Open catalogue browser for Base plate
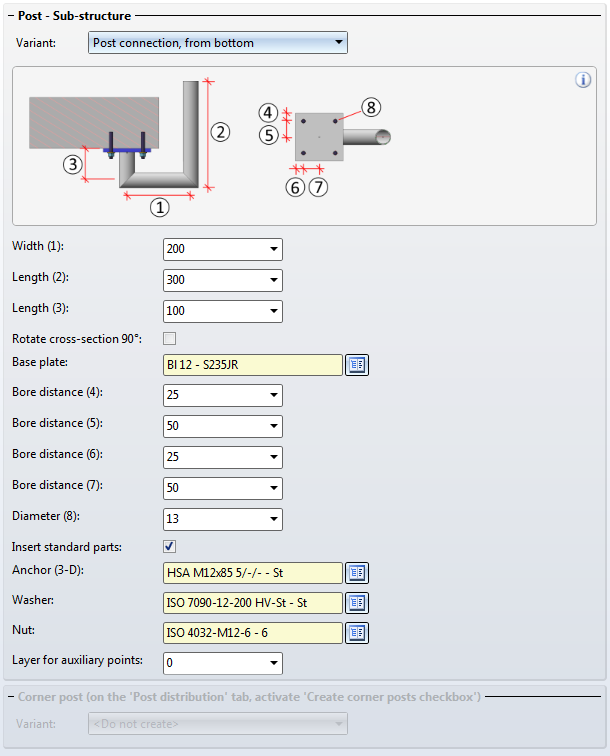610x756 pixels. pos(357,365)
